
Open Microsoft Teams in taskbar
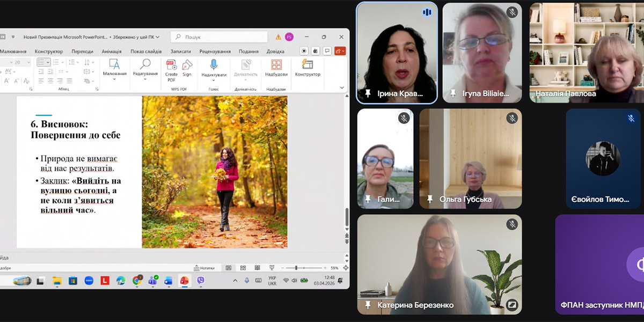[152, 280]
